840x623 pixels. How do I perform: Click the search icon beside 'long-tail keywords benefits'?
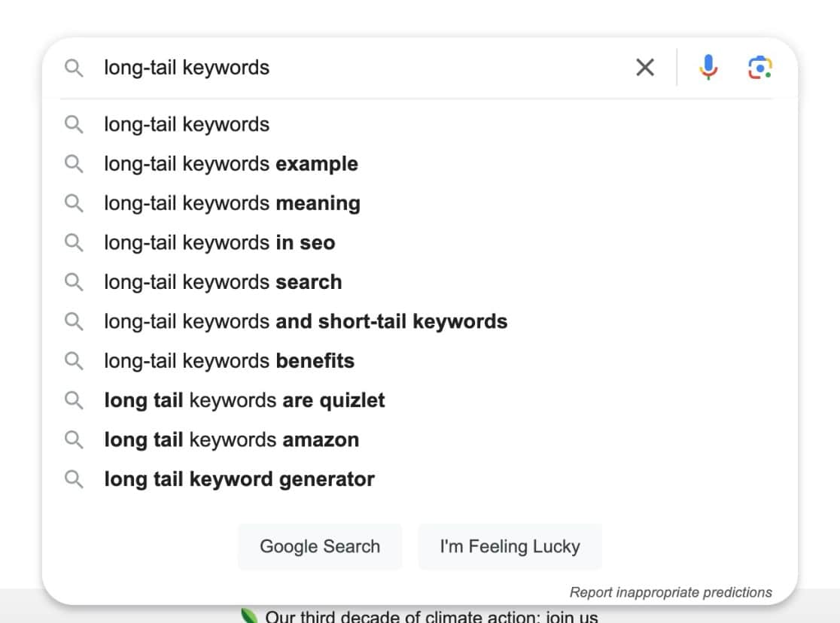point(74,360)
